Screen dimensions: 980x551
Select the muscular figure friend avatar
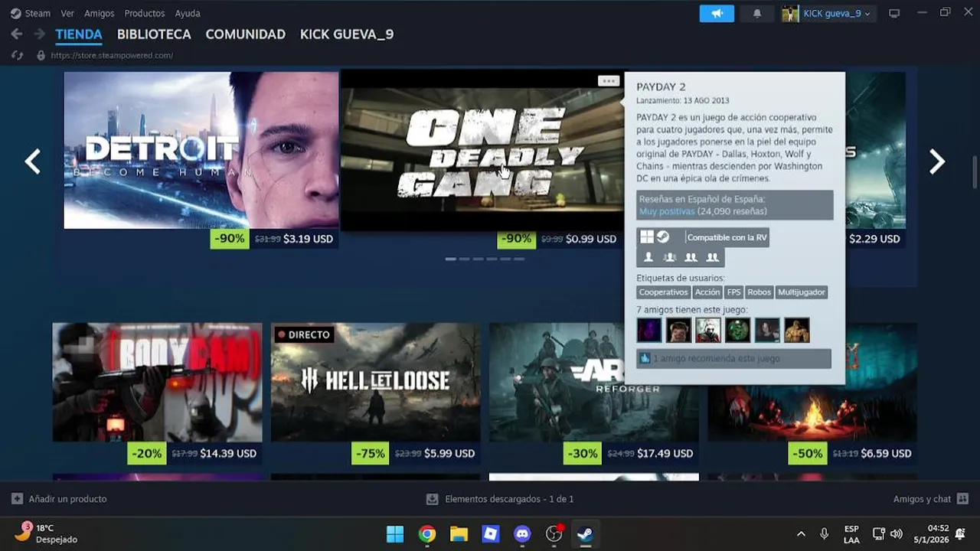click(x=797, y=331)
